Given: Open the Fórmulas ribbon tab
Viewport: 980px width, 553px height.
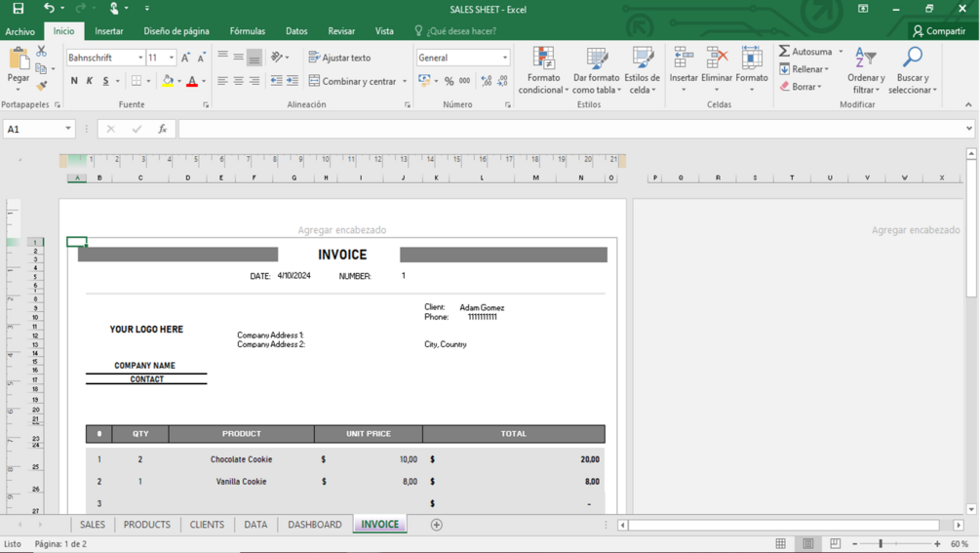Looking at the screenshot, I should [x=248, y=31].
